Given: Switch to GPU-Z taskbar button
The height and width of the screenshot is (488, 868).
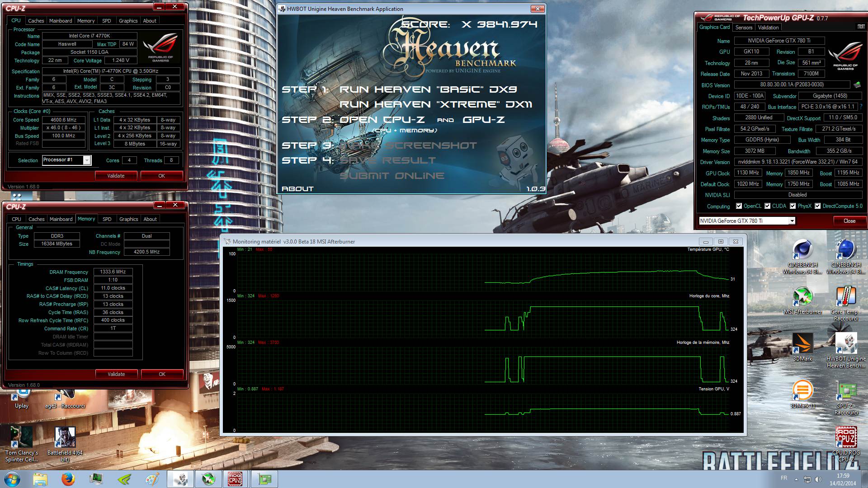Looking at the screenshot, I should (264, 479).
